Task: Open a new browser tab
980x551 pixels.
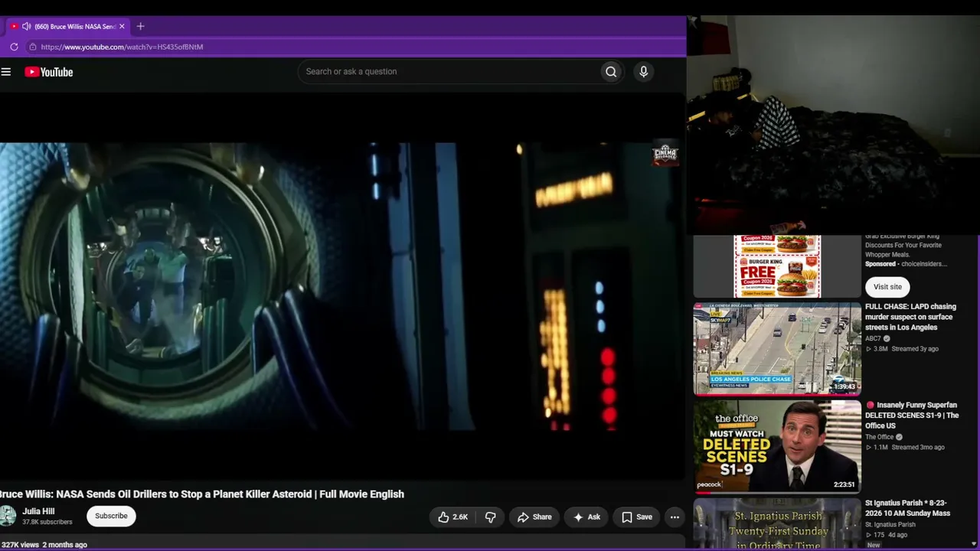Action: 140,26
